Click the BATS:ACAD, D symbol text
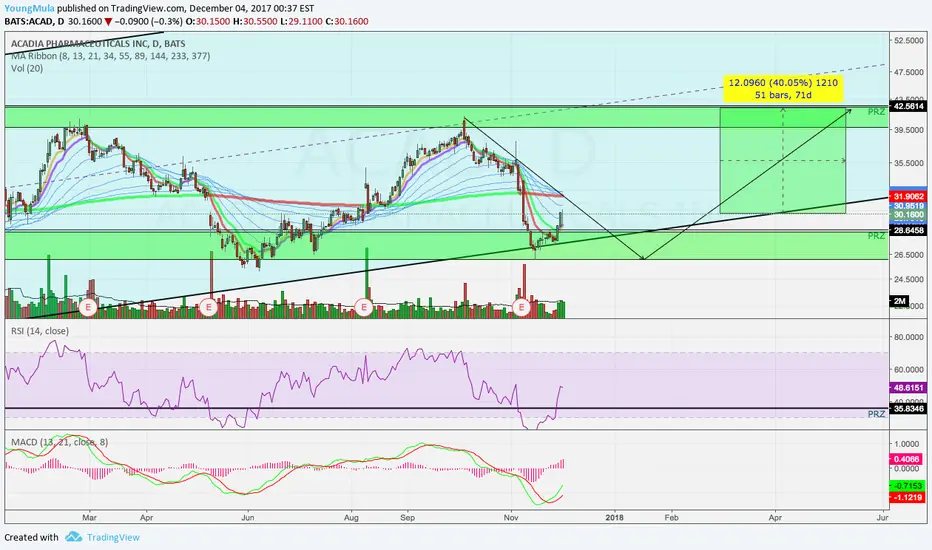Image resolution: width=932 pixels, height=550 pixels. point(34,21)
